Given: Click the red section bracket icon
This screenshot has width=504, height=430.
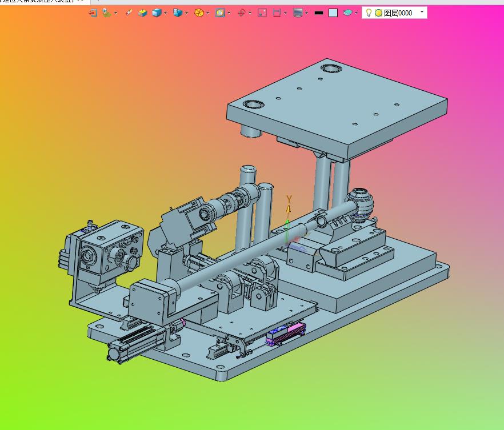Looking at the screenshot, I should [277, 13].
